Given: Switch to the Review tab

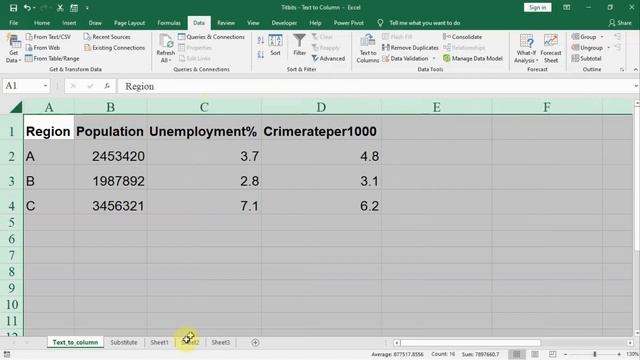Looking at the screenshot, I should pyautogui.click(x=226, y=23).
